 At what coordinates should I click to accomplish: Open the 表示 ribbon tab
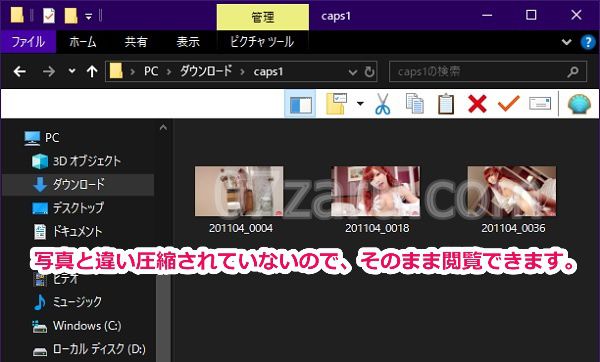[x=188, y=41]
